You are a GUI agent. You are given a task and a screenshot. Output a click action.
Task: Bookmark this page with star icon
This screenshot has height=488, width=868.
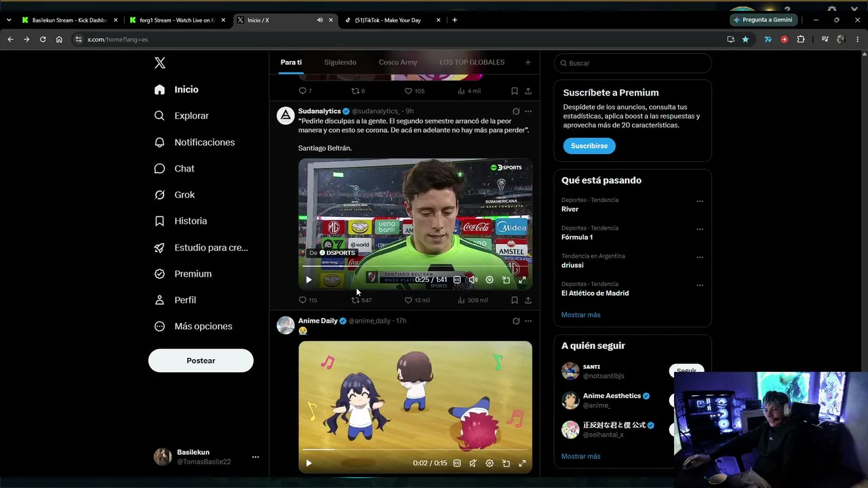click(746, 39)
